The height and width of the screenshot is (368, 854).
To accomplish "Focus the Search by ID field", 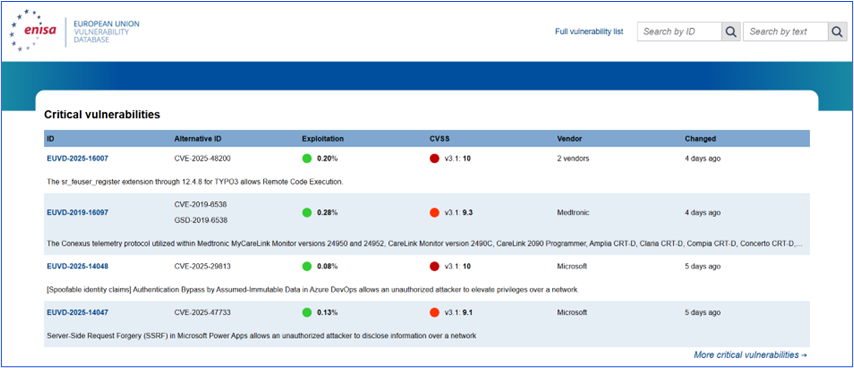I will [x=680, y=32].
